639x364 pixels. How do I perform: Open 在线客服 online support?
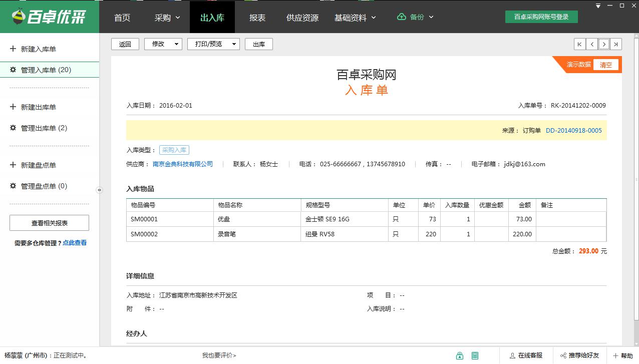click(526, 355)
